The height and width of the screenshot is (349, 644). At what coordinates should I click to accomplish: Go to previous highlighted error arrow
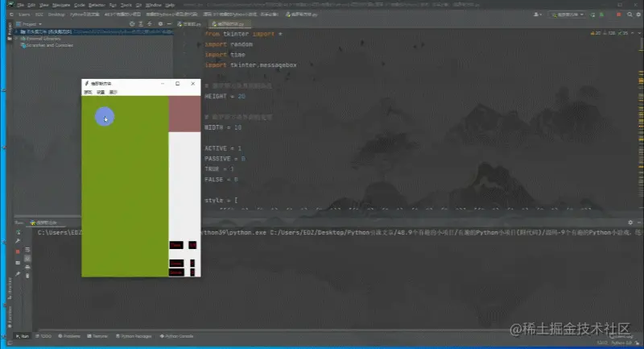tap(633, 33)
